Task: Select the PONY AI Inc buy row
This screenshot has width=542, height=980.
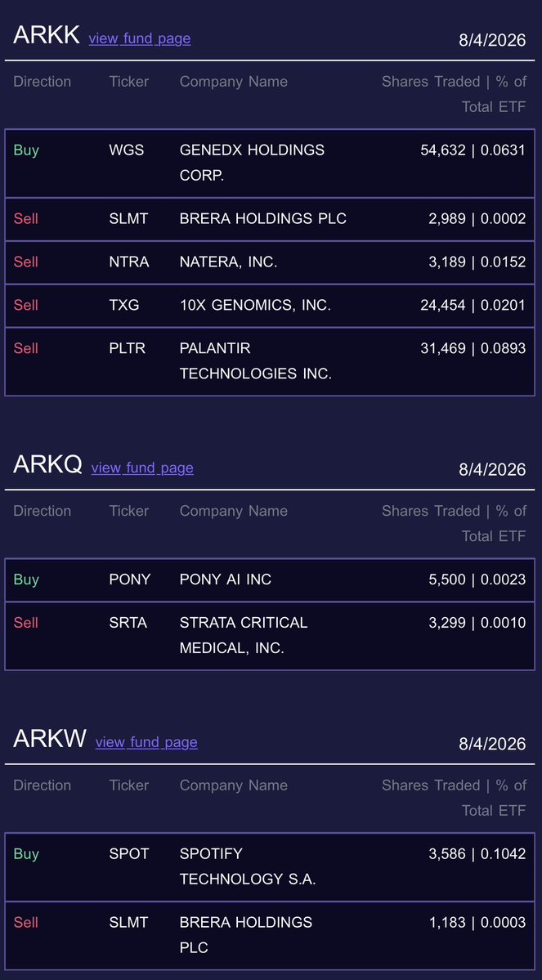Action: pos(270,580)
